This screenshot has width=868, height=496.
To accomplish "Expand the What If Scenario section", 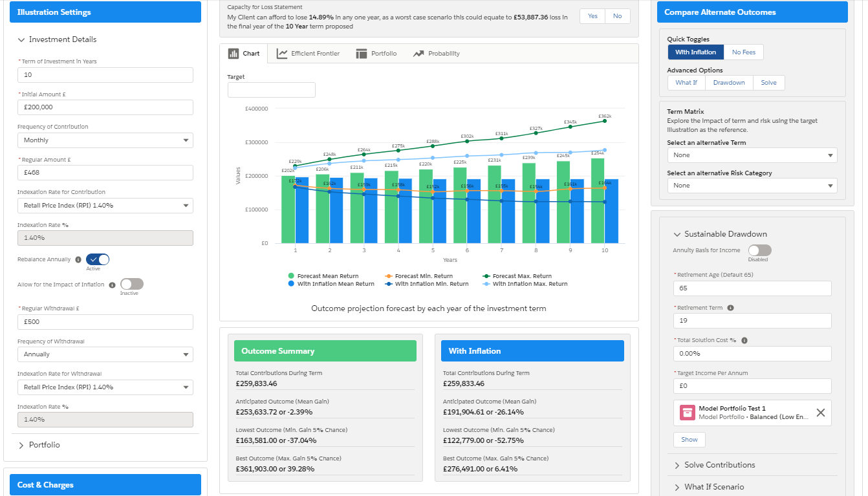I will pyautogui.click(x=709, y=487).
